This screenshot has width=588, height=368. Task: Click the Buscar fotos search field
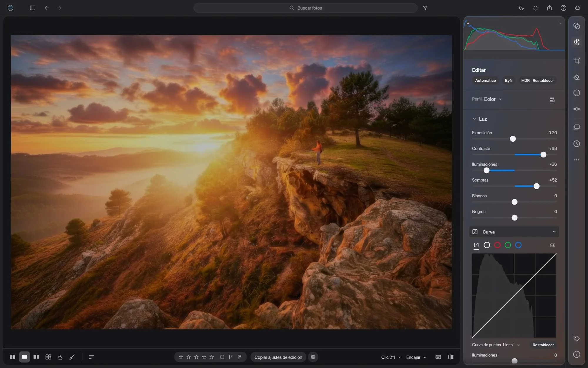[x=305, y=8]
